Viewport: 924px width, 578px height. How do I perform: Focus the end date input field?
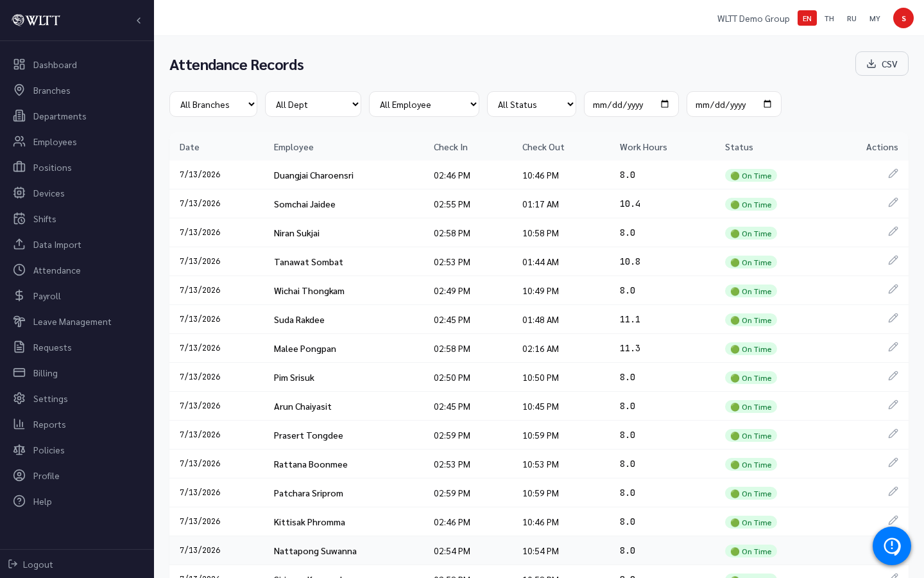coord(734,104)
